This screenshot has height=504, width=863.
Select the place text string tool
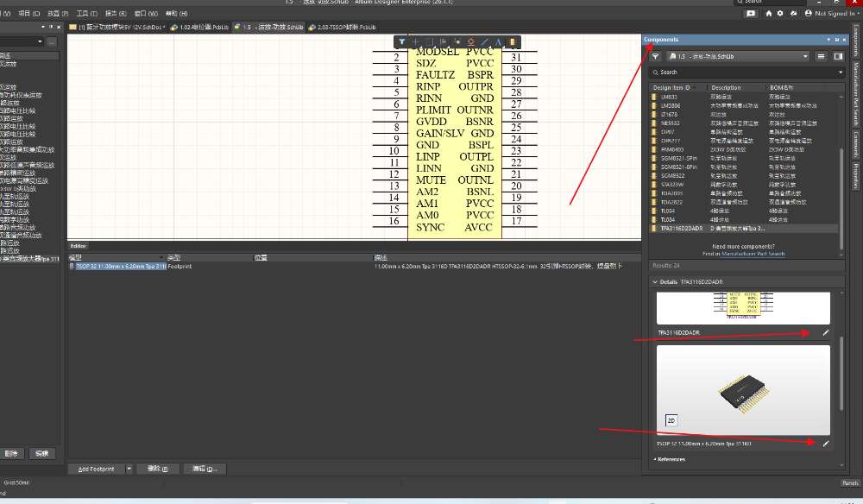pyautogui.click(x=498, y=41)
